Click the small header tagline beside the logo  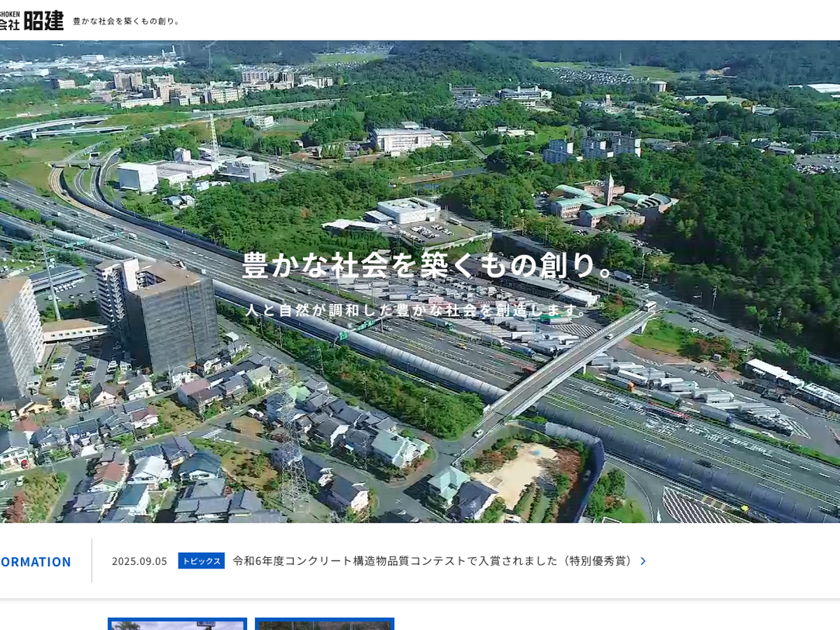(x=127, y=21)
